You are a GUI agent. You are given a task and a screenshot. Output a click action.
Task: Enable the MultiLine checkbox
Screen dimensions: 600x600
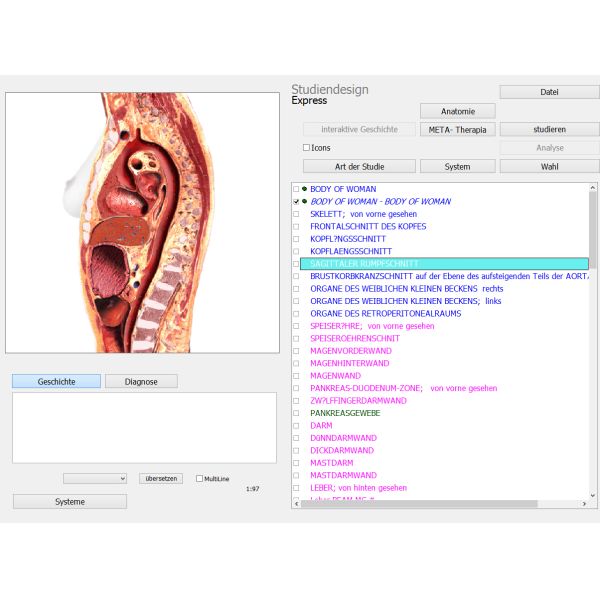click(x=200, y=479)
